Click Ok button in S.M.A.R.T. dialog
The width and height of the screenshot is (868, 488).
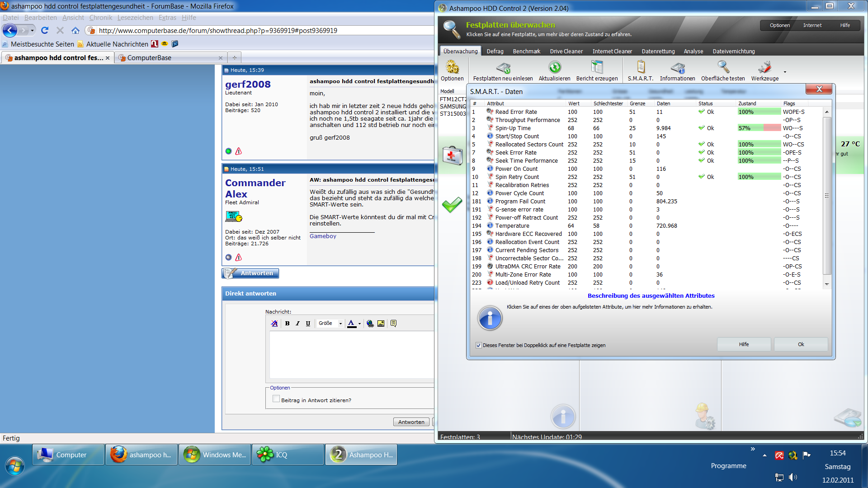pyautogui.click(x=800, y=344)
